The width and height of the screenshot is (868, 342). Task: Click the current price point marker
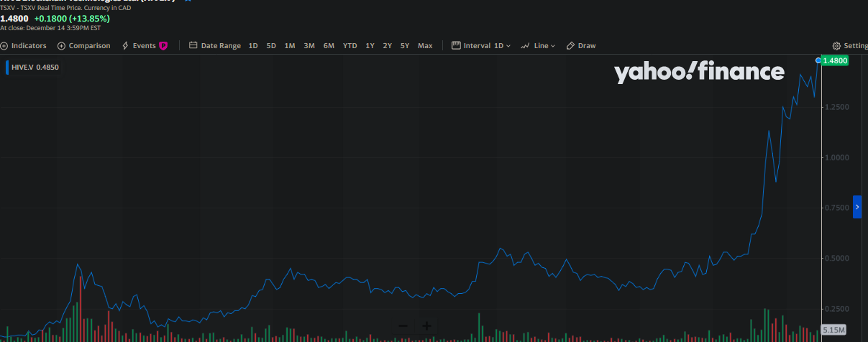point(818,61)
